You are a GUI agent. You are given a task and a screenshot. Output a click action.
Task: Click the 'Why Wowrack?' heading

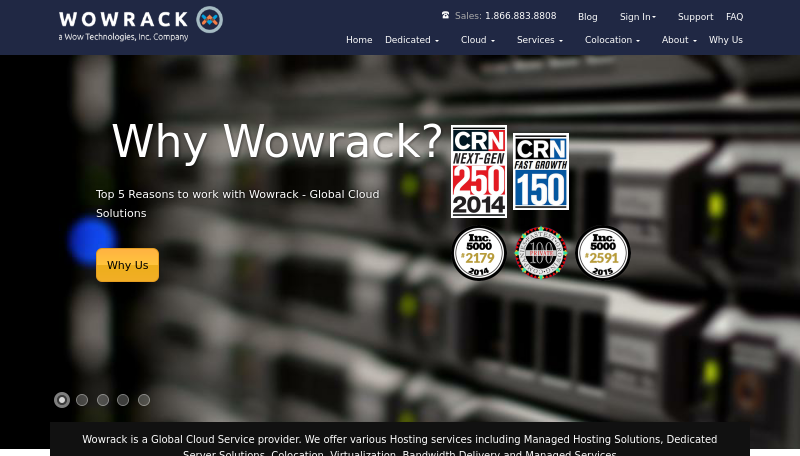click(277, 141)
